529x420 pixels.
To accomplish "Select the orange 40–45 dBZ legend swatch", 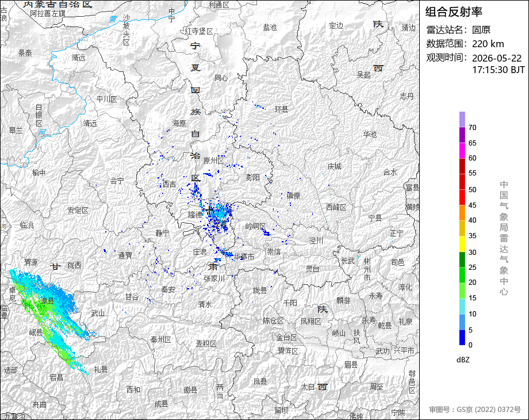I will pos(462,213).
